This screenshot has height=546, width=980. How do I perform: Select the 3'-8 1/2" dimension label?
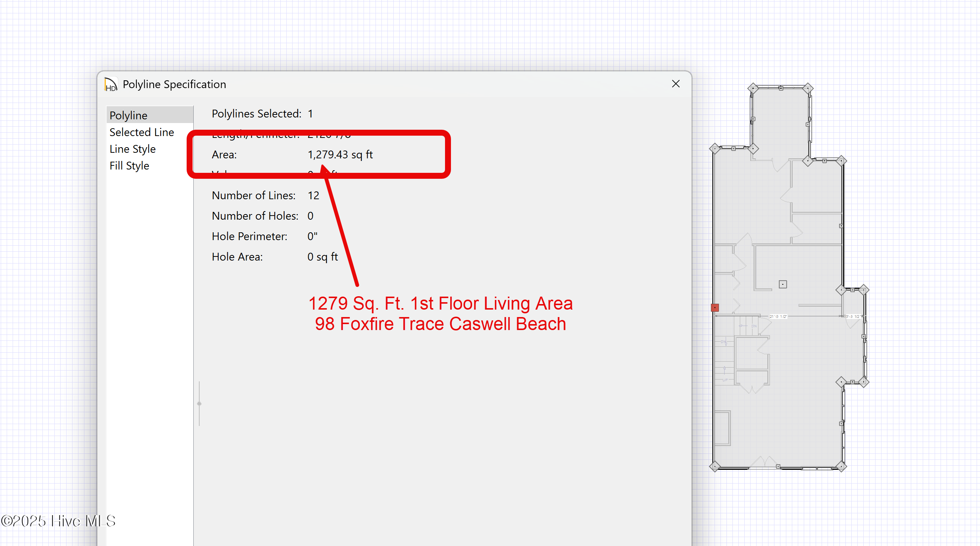[853, 316]
